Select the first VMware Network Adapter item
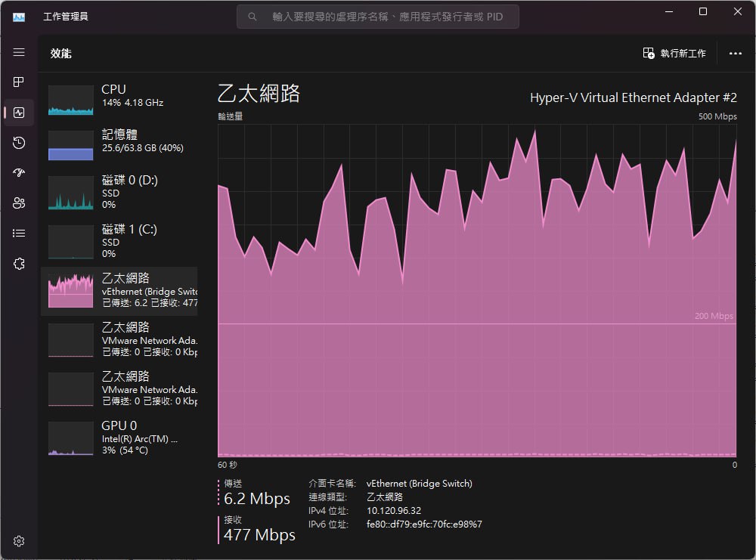 (x=119, y=340)
